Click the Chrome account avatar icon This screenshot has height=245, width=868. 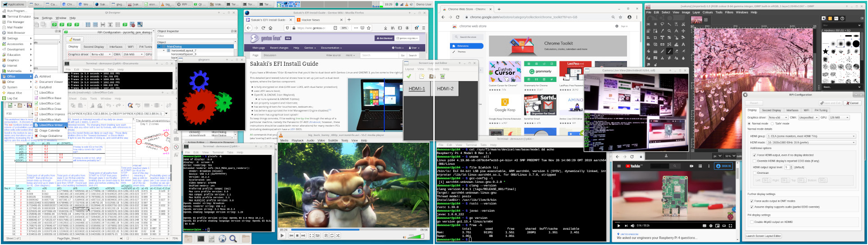(629, 17)
